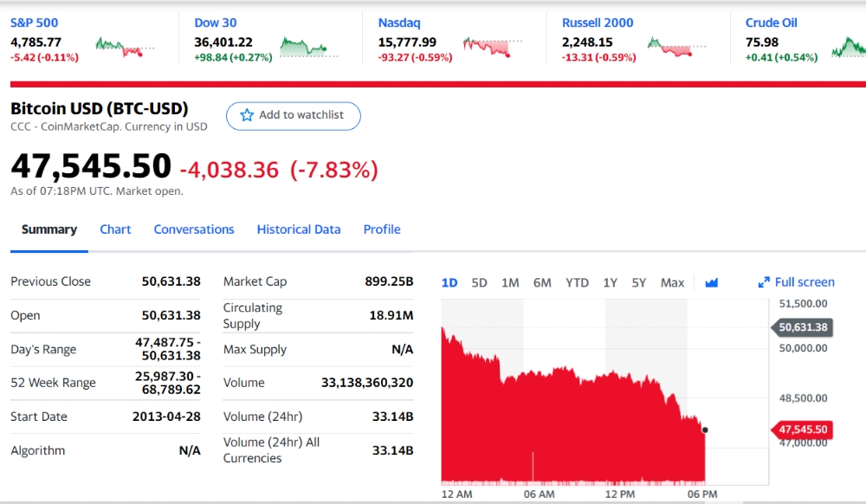Click the Crude Oil value 75.98
The width and height of the screenshot is (866, 504).
point(761,42)
